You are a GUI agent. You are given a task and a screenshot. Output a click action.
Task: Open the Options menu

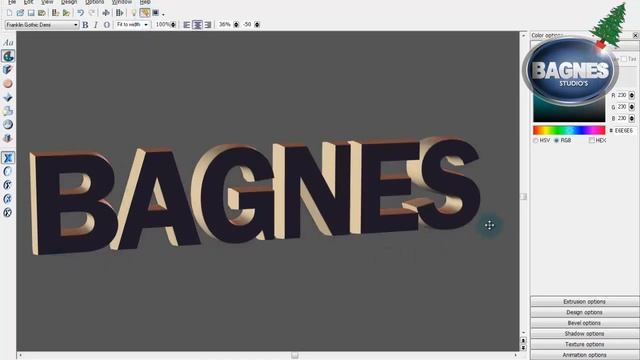pos(94,2)
